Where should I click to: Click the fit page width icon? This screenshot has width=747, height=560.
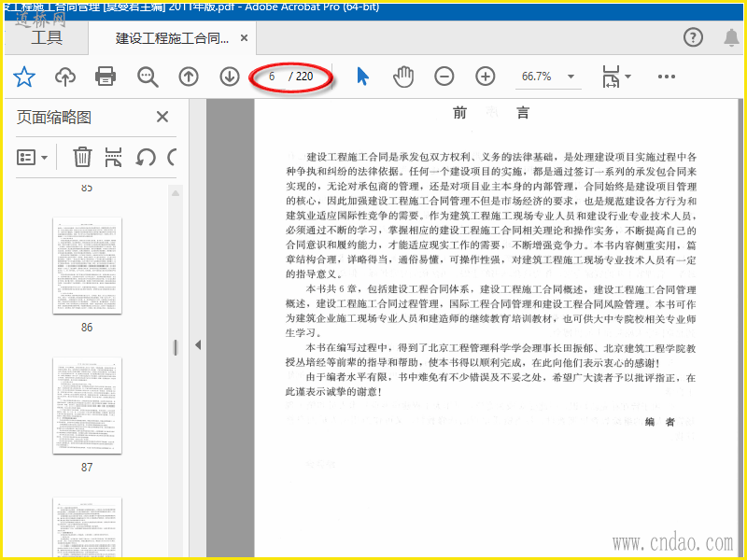point(611,77)
